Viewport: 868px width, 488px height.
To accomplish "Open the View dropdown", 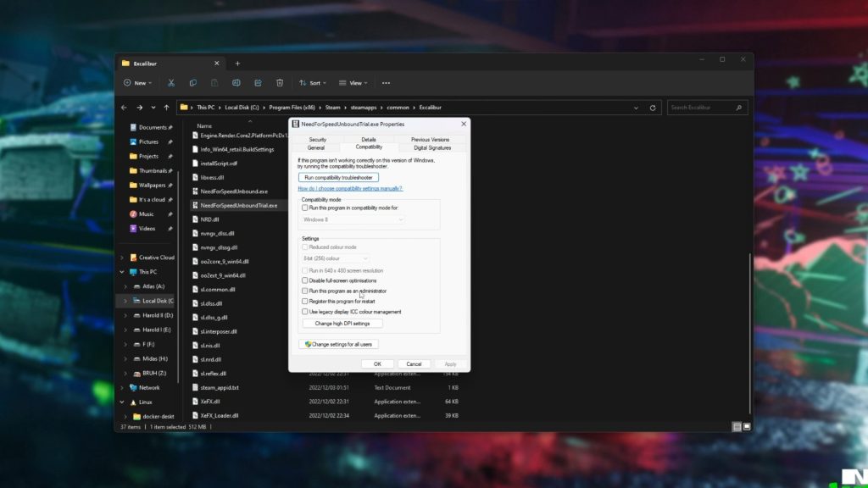I will [353, 83].
